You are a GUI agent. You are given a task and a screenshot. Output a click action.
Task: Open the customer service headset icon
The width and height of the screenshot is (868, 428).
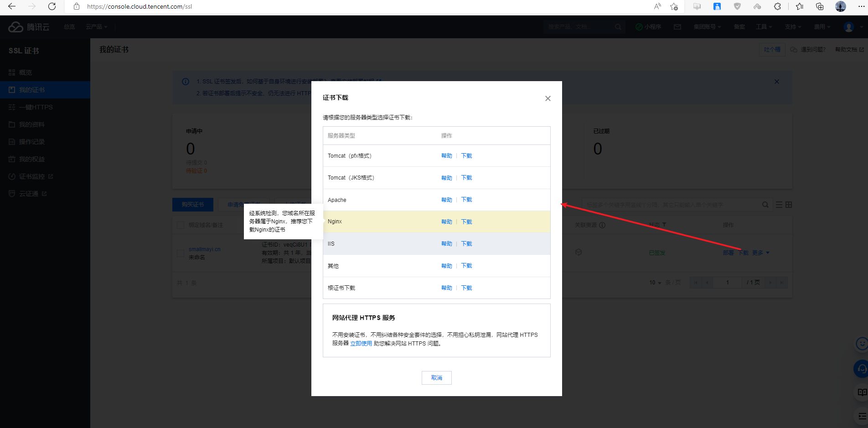[861, 369]
